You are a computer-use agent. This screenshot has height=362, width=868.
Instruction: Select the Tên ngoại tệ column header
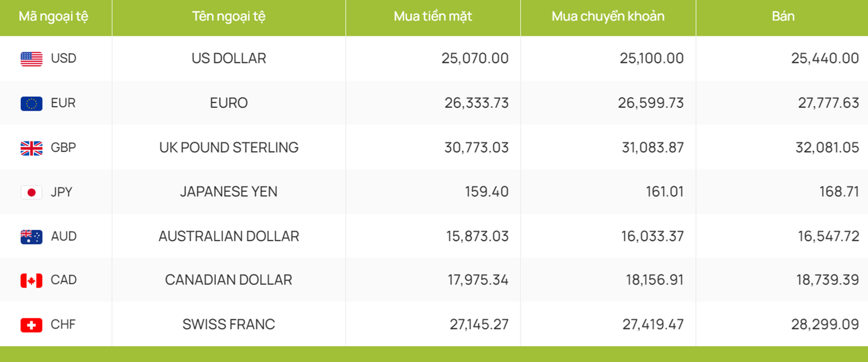pyautogui.click(x=229, y=16)
